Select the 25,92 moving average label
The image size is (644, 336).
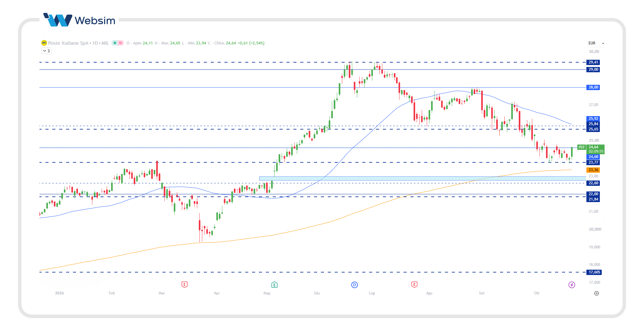593,119
